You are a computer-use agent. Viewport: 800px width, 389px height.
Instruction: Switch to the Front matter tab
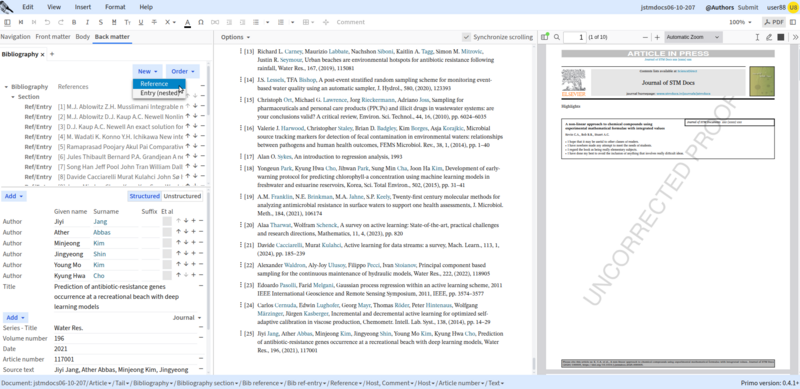pos(53,37)
